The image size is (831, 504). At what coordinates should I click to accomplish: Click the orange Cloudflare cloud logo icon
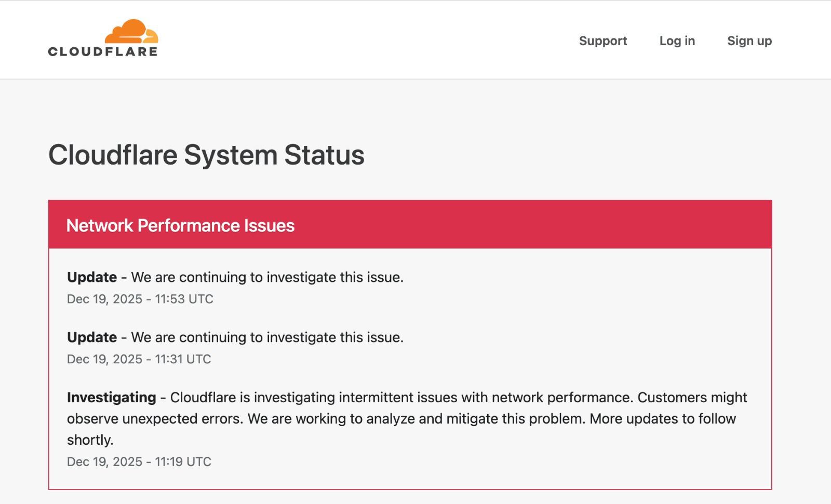[x=131, y=31]
